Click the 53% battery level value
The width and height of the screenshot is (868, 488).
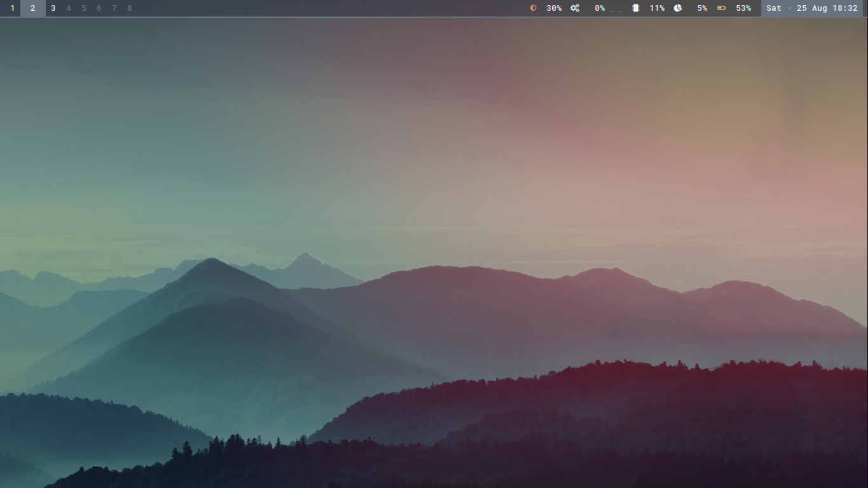tap(743, 8)
